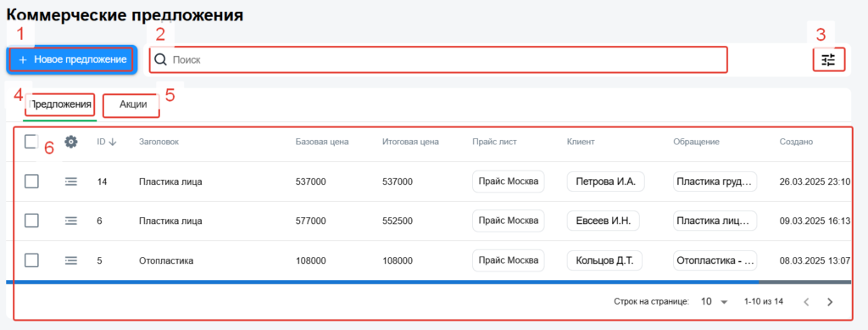Open row menu for Пластика лица ID 14
The width and height of the screenshot is (868, 330).
[71, 181]
